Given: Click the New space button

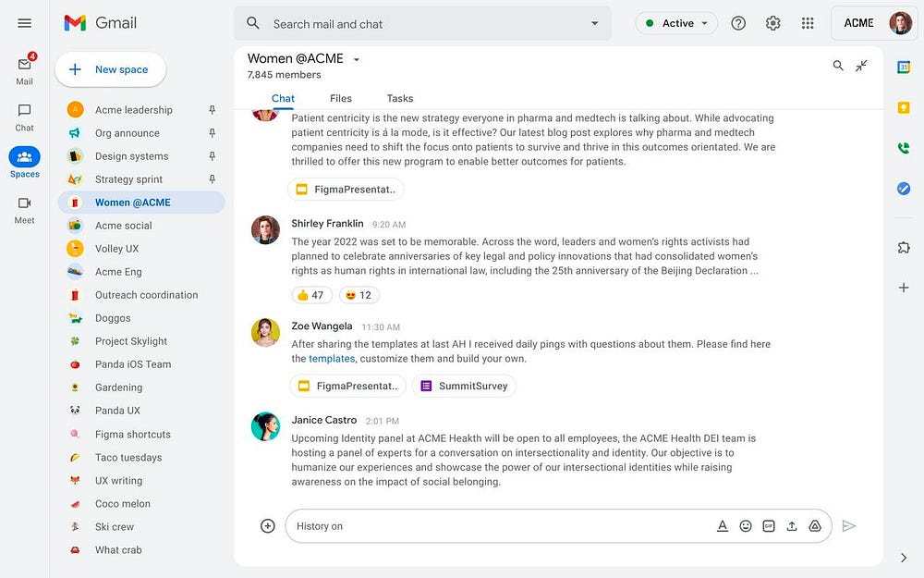Looking at the screenshot, I should [110, 69].
